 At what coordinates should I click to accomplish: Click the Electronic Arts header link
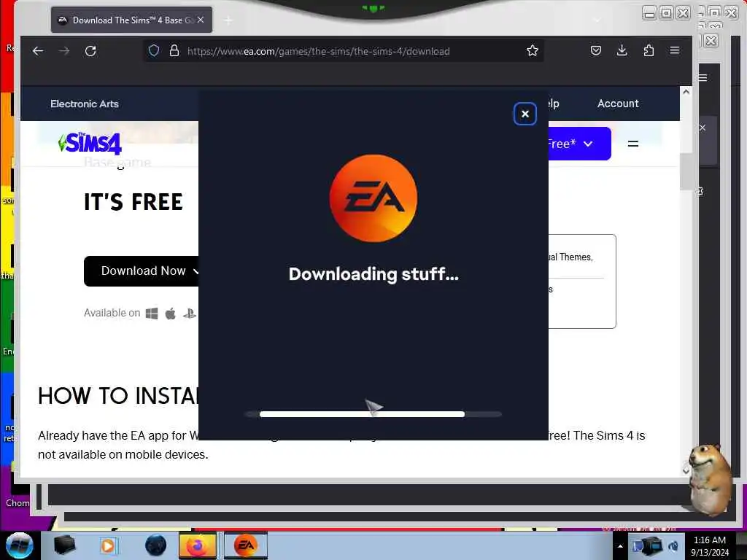[x=85, y=104]
